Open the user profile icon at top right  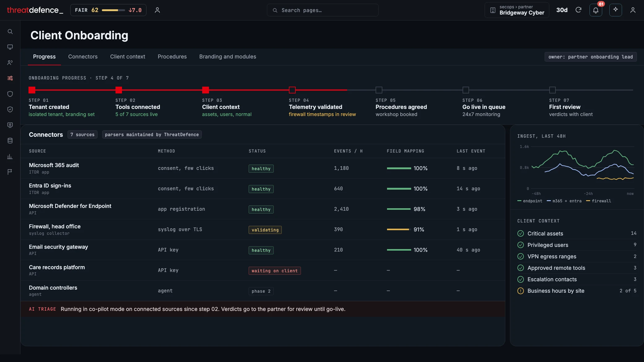(x=633, y=10)
